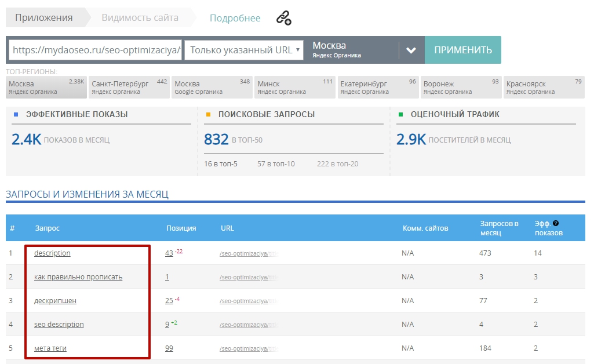The height and width of the screenshot is (364, 594).
Task: Choose region Москва Google Органика
Action: click(x=212, y=88)
